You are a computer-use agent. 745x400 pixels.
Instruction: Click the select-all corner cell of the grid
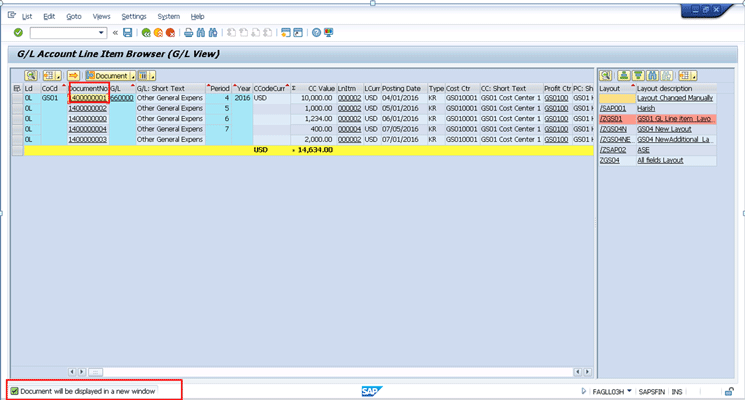click(x=17, y=88)
